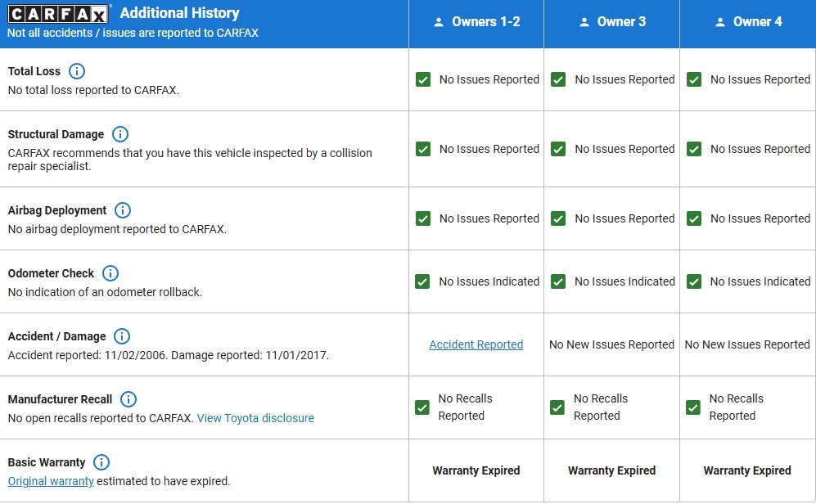This screenshot has width=816, height=504.
Task: Click Total Loss 'No Issues Reported' under Owners 1-2
Action: click(489, 79)
